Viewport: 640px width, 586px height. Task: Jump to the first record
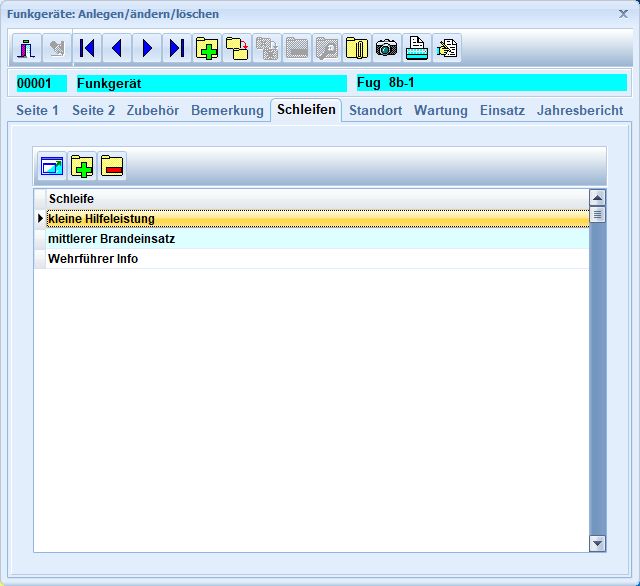pyautogui.click(x=87, y=48)
